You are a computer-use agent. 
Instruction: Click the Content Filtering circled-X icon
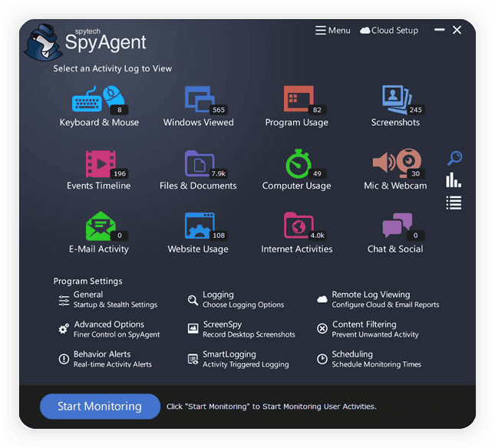(x=322, y=328)
